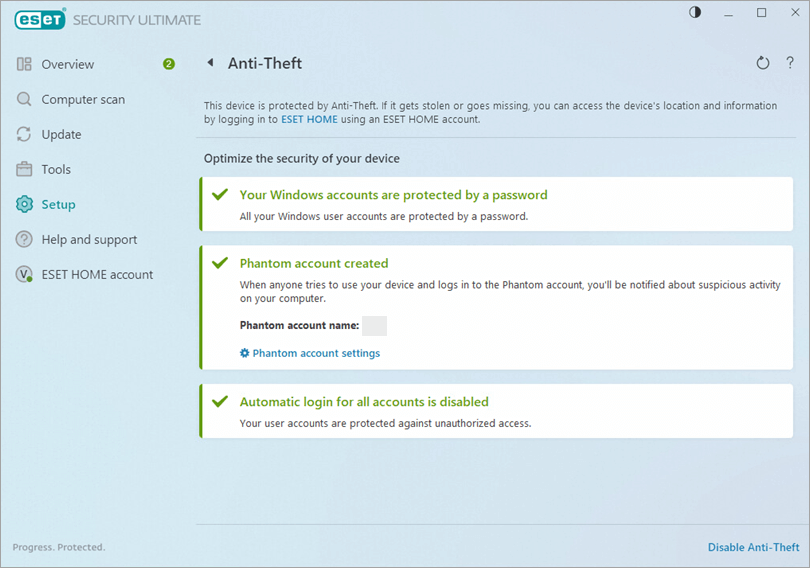Viewport: 810px width, 568px height.
Task: Click 'Automatic login for all accounts is disabled'
Action: 364,402
